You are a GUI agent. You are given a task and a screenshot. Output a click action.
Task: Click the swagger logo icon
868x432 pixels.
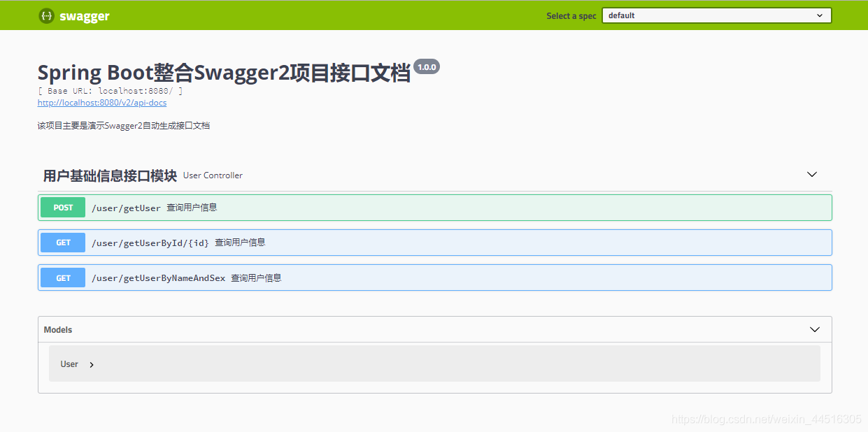46,15
